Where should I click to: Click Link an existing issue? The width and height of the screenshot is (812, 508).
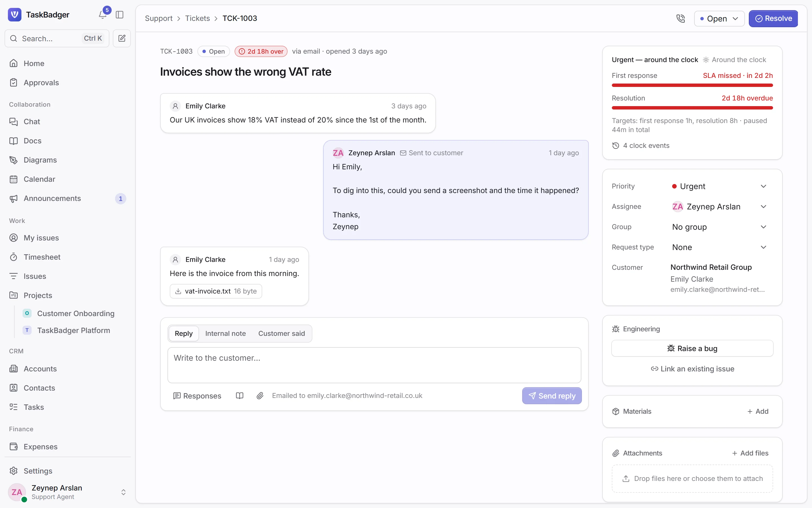coord(692,369)
